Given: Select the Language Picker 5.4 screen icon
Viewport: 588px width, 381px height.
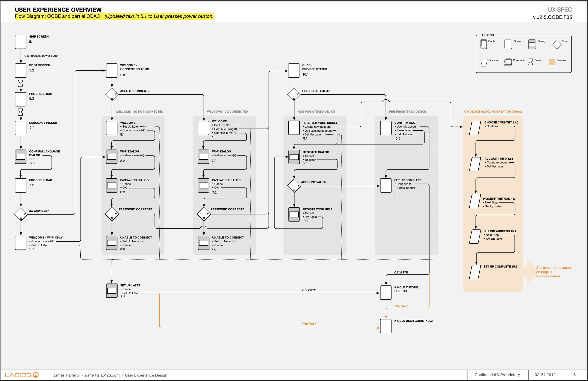Looking at the screenshot, I should [x=20, y=128].
